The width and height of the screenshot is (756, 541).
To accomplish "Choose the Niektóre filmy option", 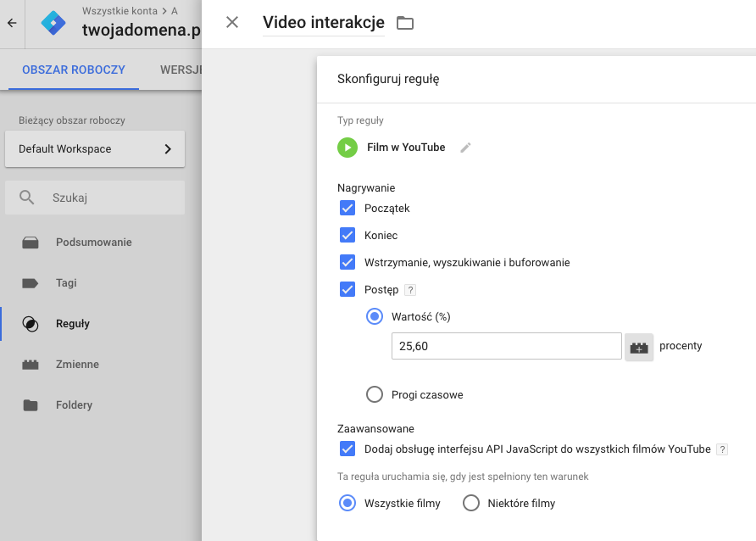I will 471,504.
